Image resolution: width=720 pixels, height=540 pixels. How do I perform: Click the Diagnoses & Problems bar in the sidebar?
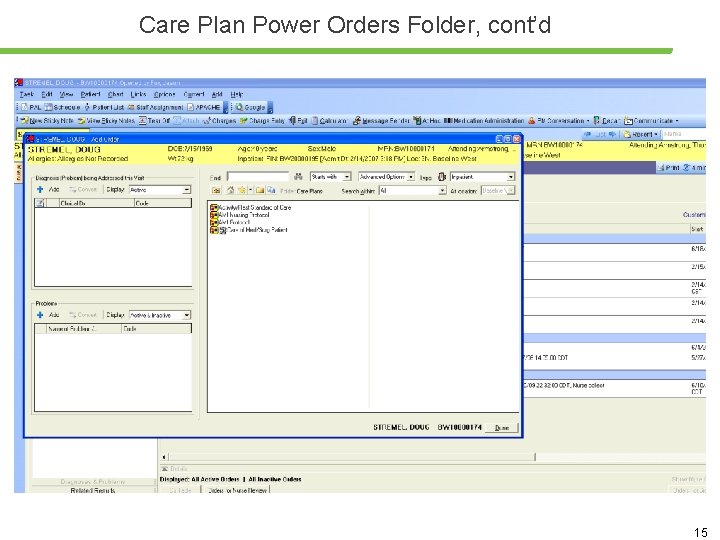(x=93, y=482)
